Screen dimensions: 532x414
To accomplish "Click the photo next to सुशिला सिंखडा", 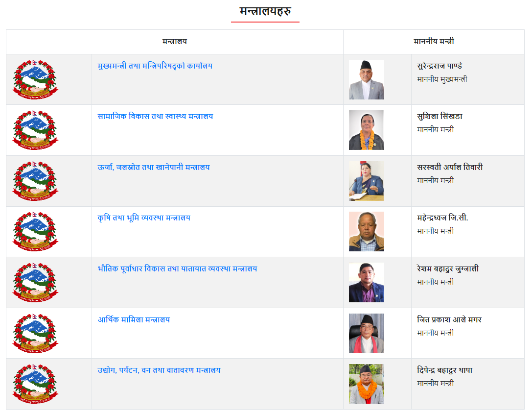I will tap(366, 130).
